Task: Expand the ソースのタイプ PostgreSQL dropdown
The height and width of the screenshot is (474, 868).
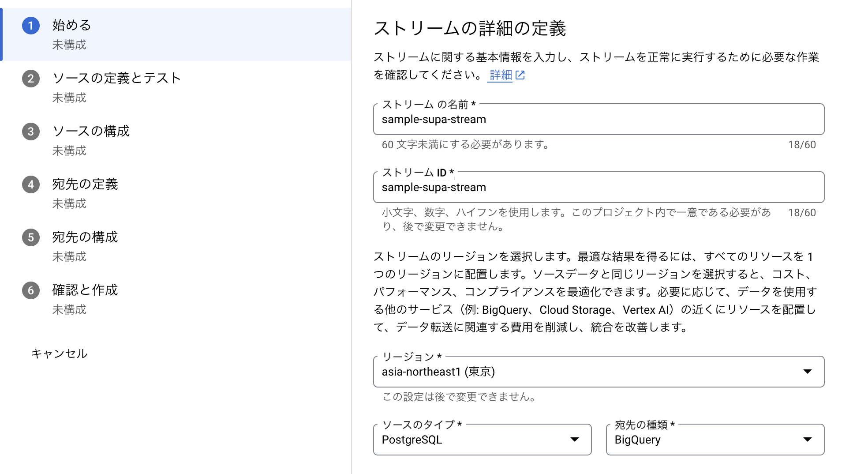Action: (574, 440)
